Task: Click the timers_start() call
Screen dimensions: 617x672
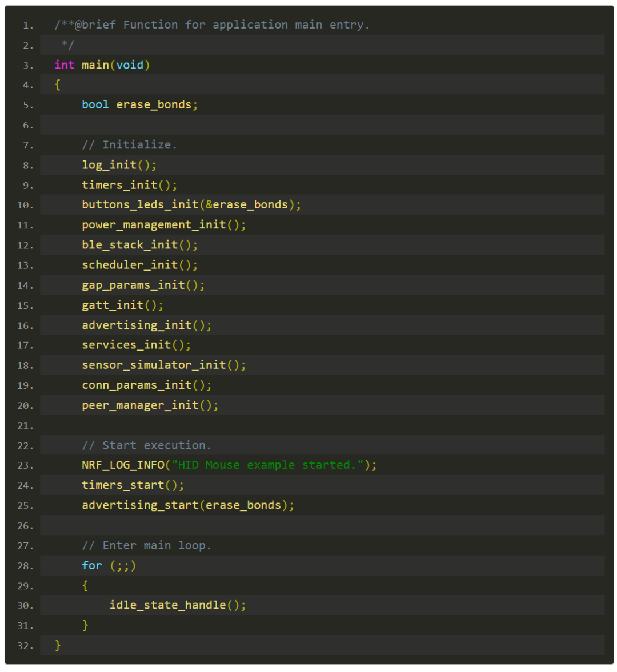Action: coord(133,485)
